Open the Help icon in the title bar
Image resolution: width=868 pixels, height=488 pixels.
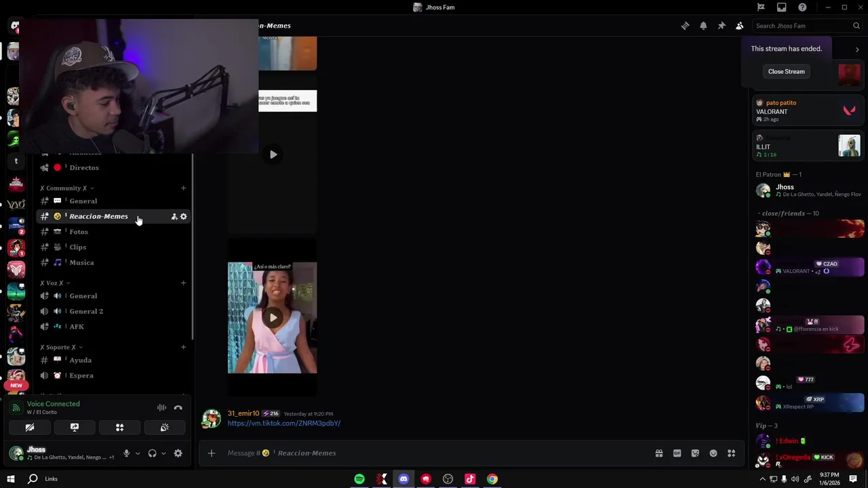click(x=802, y=7)
